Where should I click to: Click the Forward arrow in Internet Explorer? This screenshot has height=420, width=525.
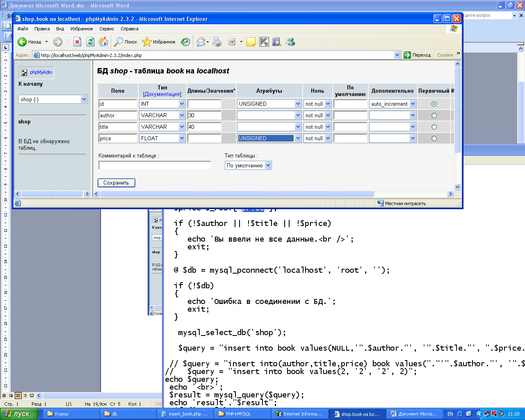point(58,42)
